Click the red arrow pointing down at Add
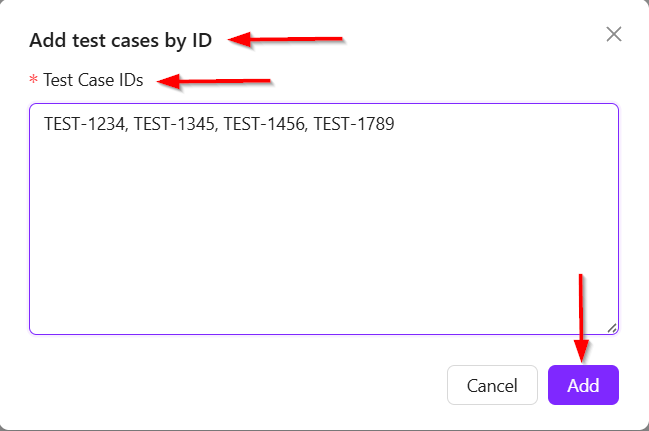Viewport: 649px width, 431px height. [x=581, y=318]
